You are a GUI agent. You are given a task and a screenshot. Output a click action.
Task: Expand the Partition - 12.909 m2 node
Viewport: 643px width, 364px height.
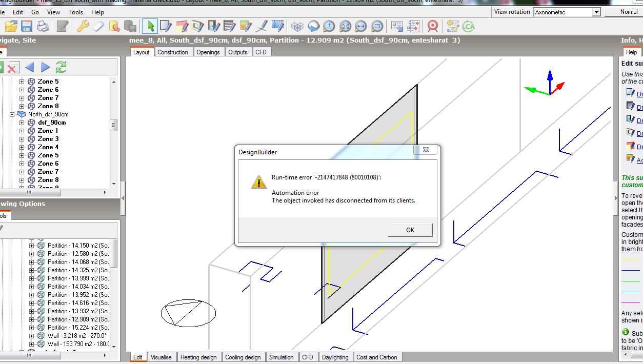31,319
